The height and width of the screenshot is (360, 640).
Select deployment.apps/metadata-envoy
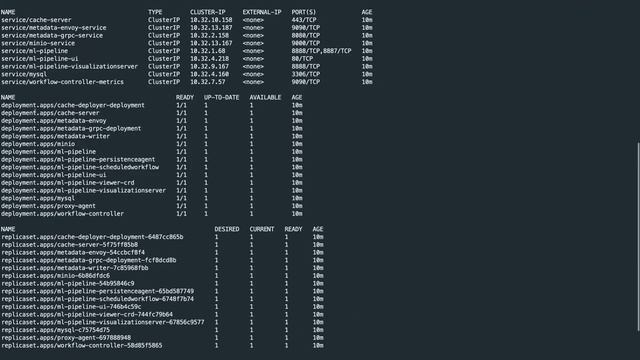(53, 121)
